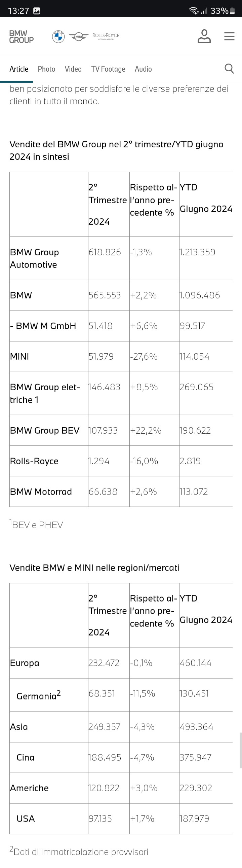Tap the USA row value 97.135

pos(100,819)
